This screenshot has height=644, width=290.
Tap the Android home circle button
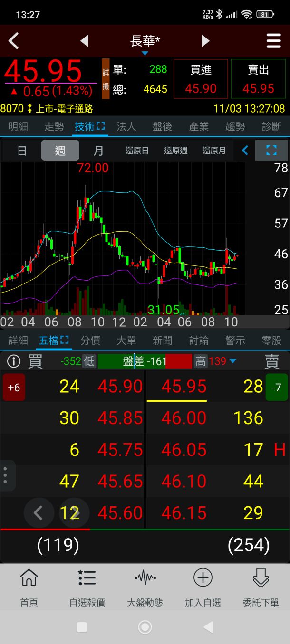145,627
